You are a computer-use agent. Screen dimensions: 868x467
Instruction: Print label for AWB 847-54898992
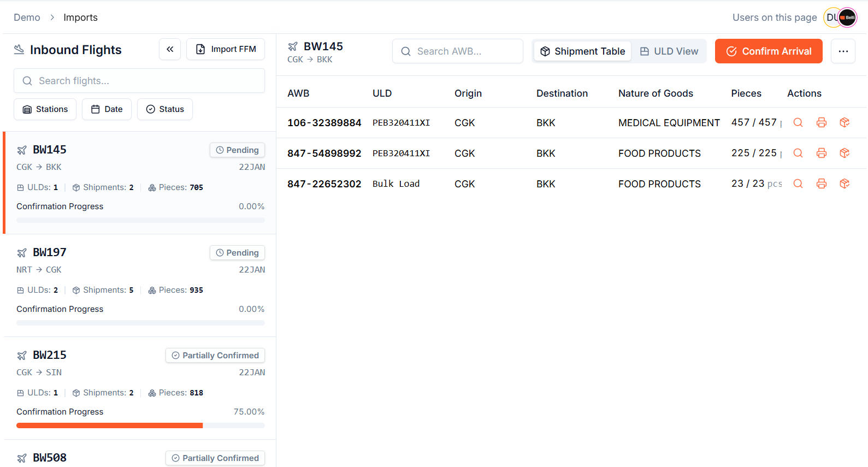coord(822,153)
